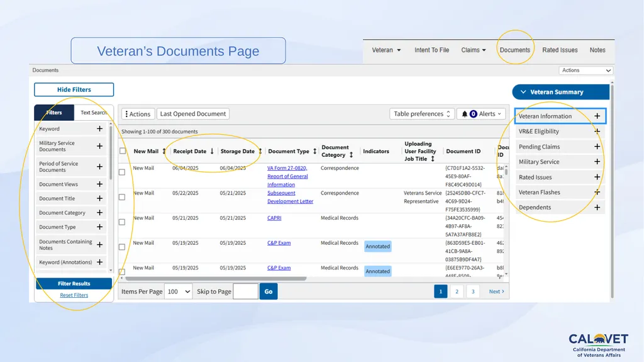Screen dimensions: 644x362
Task: Click the table horizontal scrollbar
Action: pos(216,278)
